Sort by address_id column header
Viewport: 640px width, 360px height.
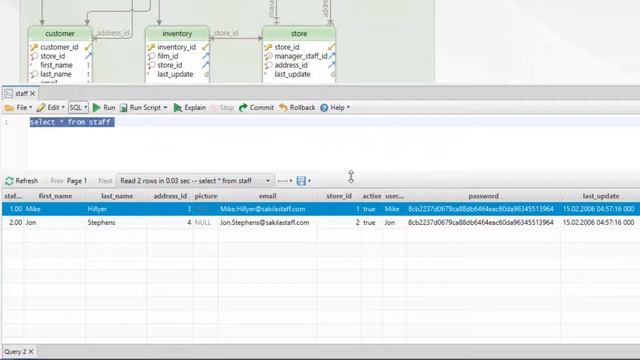(170, 196)
